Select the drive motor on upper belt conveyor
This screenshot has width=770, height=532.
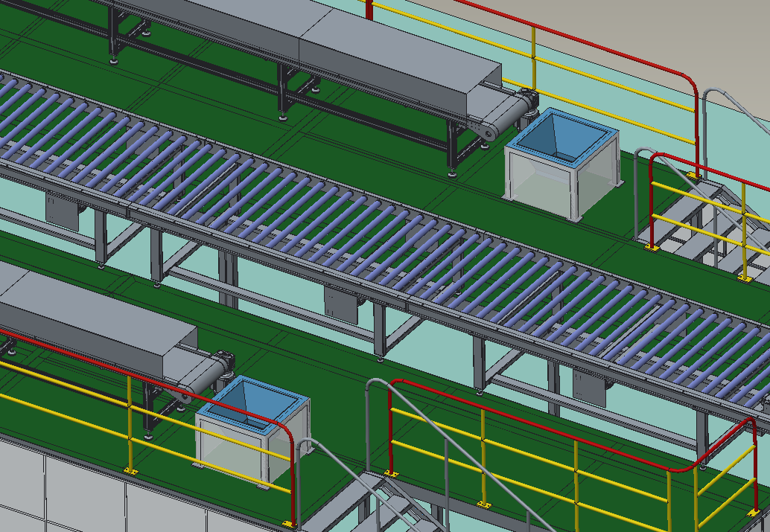tap(529, 103)
